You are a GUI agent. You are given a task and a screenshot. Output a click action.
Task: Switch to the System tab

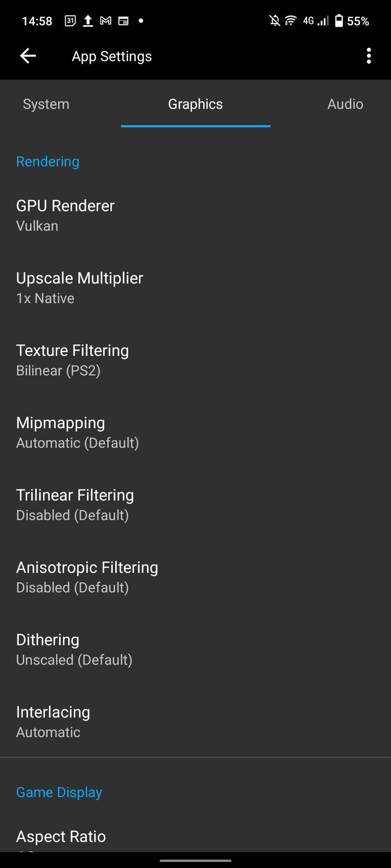(46, 104)
